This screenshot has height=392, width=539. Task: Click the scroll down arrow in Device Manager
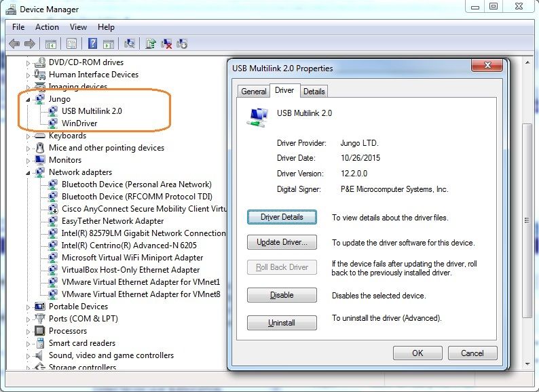click(527, 364)
